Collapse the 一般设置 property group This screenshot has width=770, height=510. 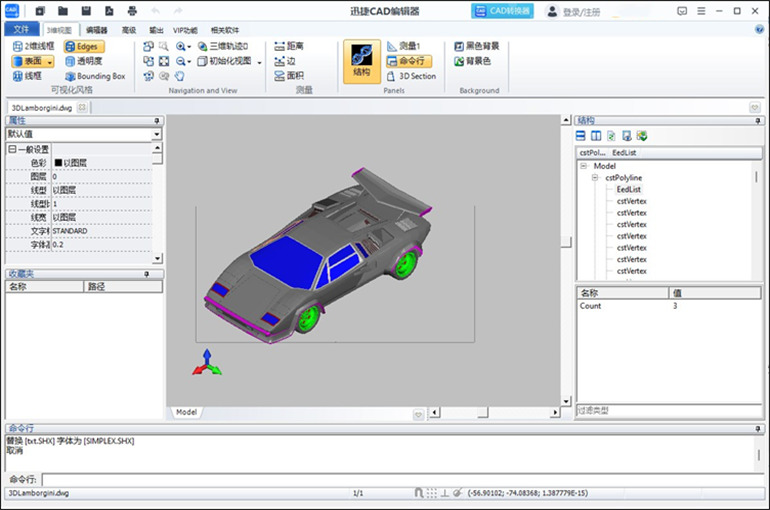[x=12, y=149]
